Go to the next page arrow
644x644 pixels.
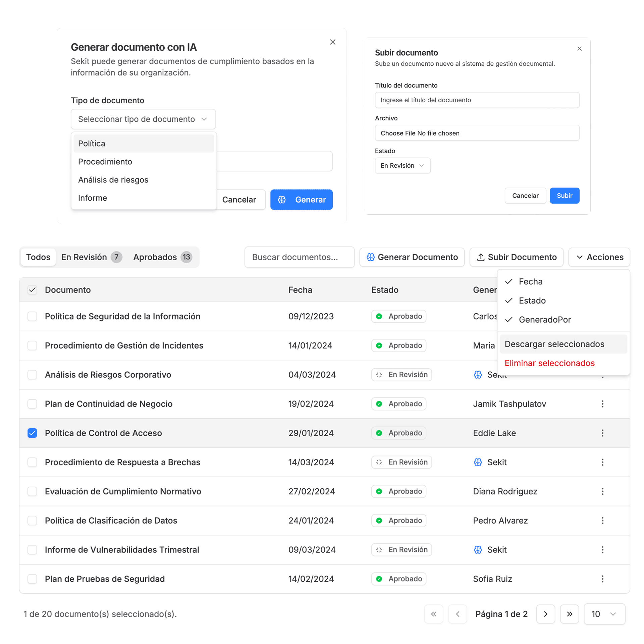point(545,614)
